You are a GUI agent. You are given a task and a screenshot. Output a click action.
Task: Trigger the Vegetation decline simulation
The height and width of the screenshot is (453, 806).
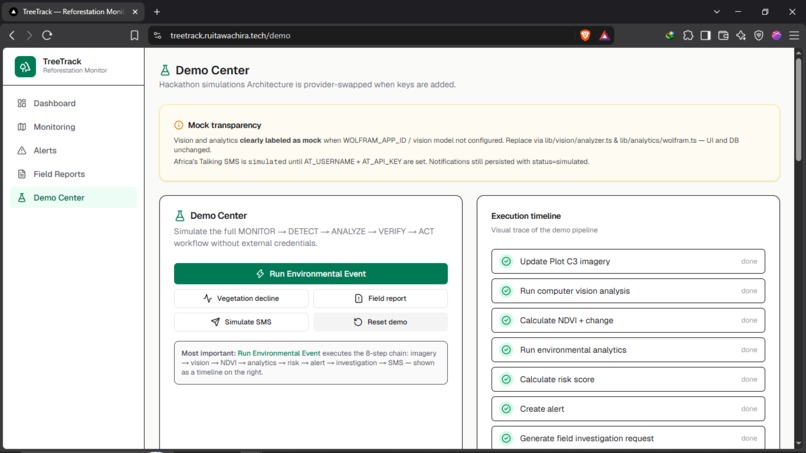(x=241, y=298)
